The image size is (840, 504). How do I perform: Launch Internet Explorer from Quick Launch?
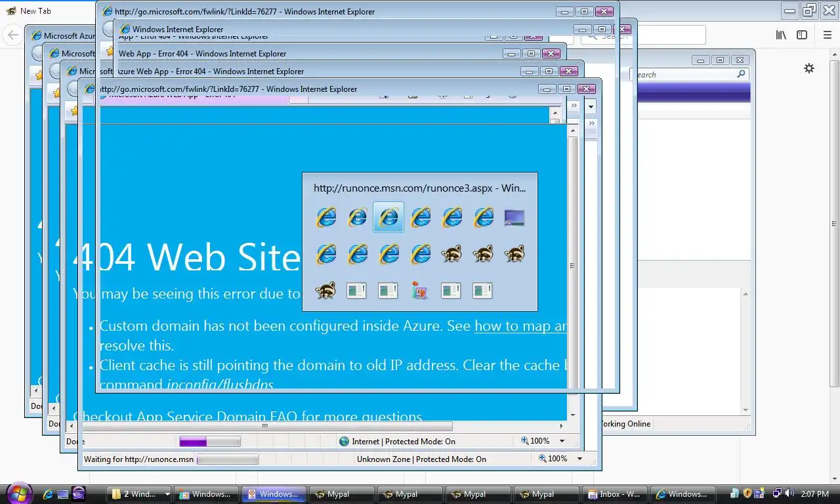(47, 494)
